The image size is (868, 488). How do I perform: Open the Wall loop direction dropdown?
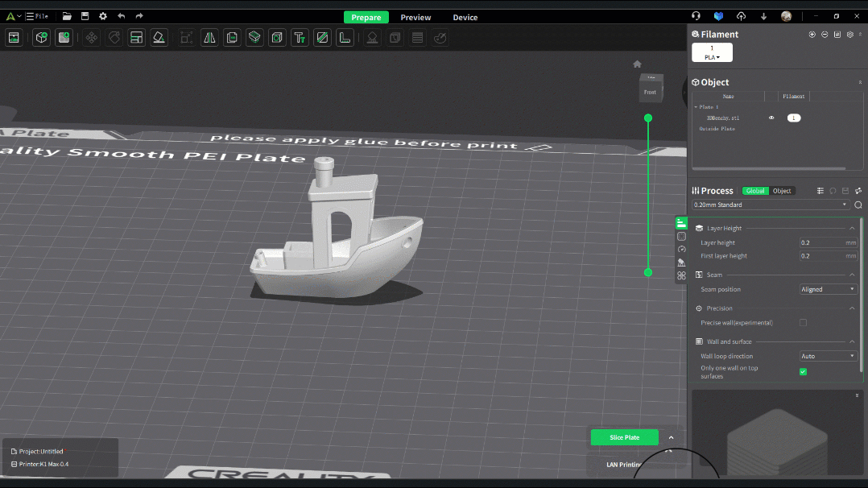pyautogui.click(x=828, y=356)
